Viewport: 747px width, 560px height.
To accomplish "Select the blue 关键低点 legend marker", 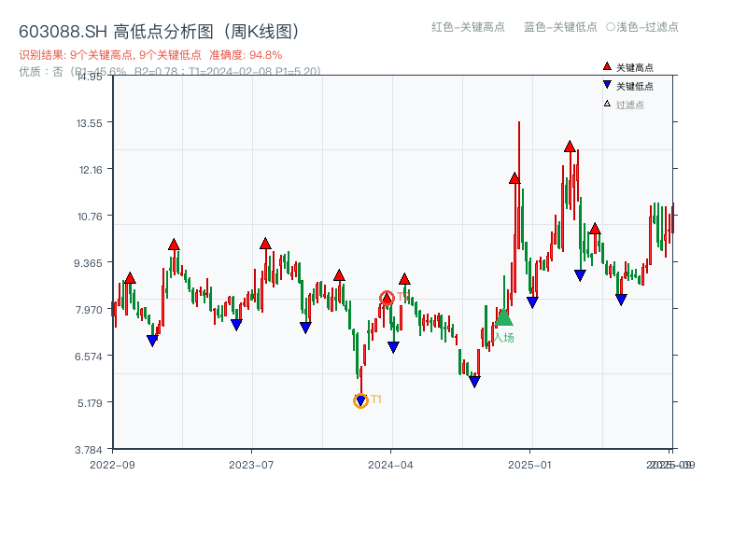I will pos(605,83).
